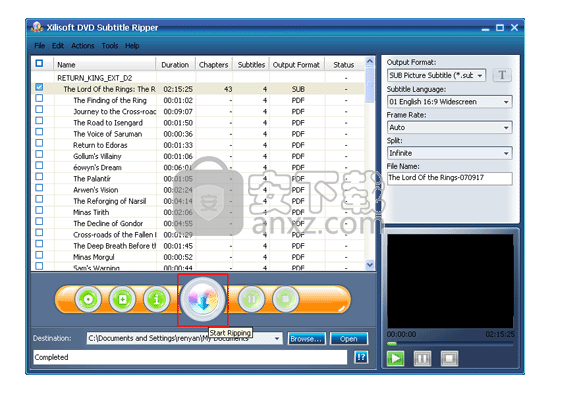Sort list by Name column header
Viewport: 562px width, 396px height.
coord(105,65)
